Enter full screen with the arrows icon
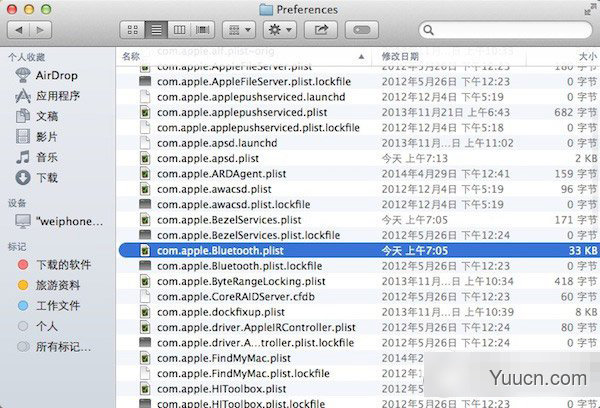600x408 pixels. click(x=589, y=10)
